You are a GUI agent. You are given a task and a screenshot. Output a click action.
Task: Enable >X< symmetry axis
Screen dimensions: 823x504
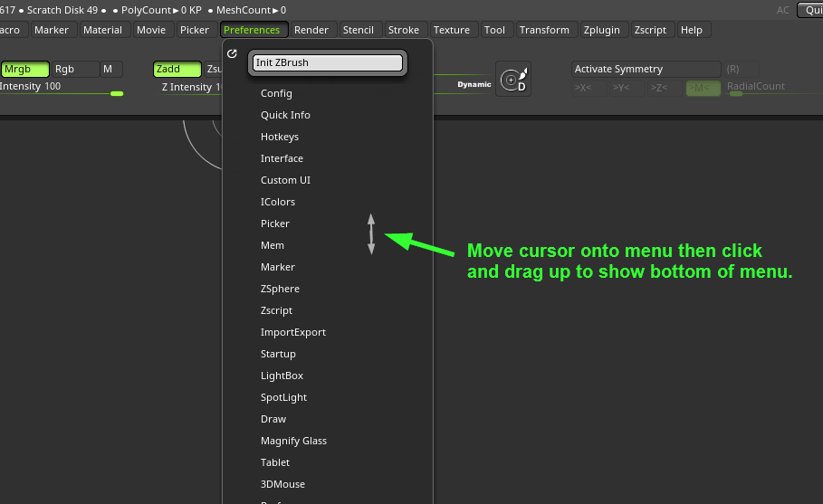(589, 88)
